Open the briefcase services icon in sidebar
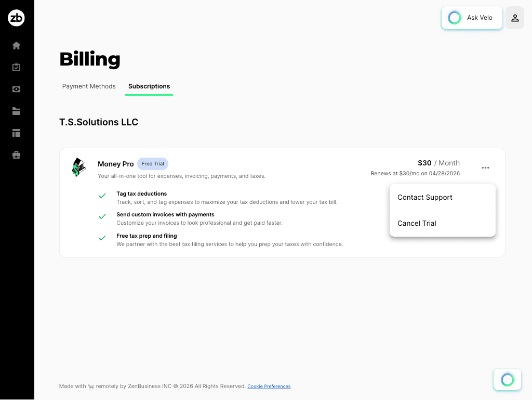Image resolution: width=532 pixels, height=400 pixels. [16, 154]
